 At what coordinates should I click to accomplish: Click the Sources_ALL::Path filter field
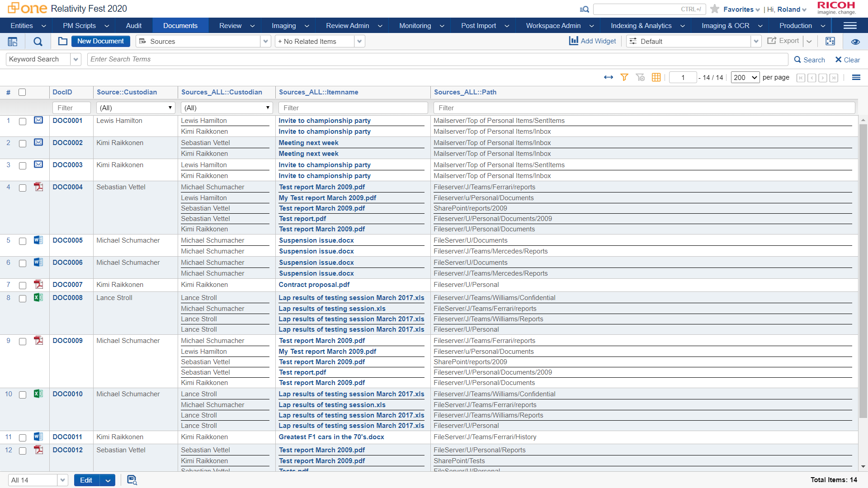click(644, 108)
